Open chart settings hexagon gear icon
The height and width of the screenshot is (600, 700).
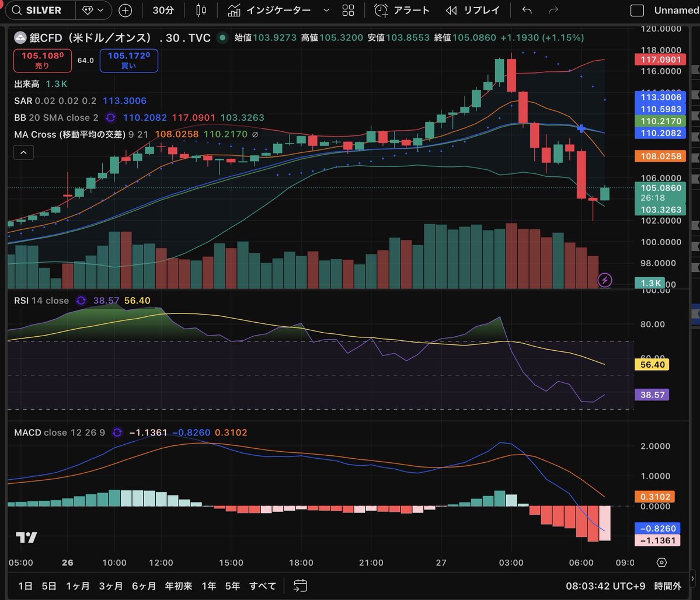point(661,563)
